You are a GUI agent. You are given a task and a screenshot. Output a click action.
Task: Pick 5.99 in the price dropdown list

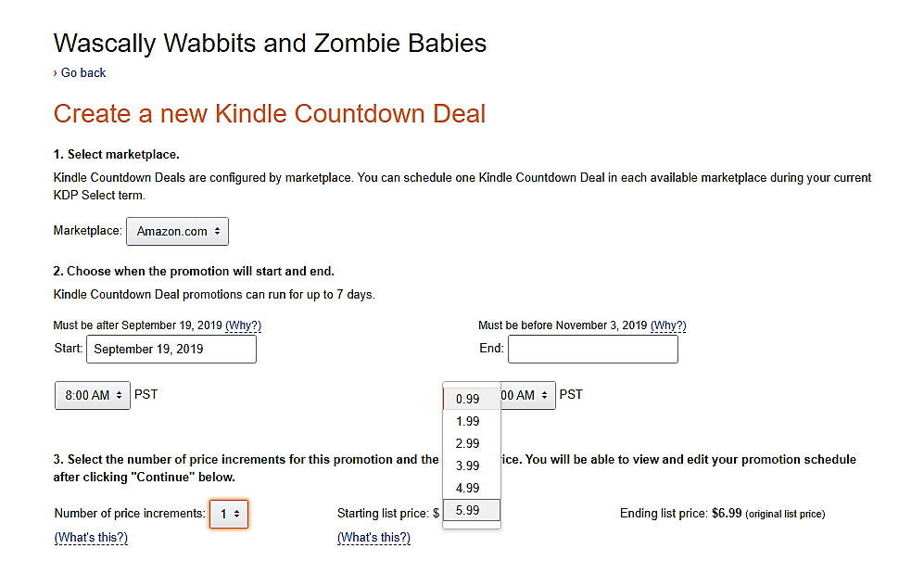(468, 510)
